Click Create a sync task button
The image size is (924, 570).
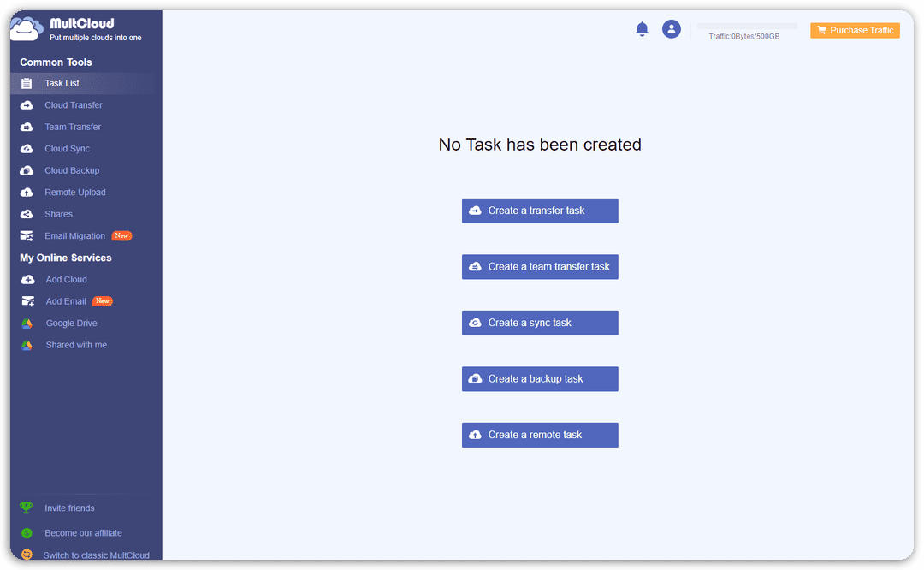click(x=540, y=323)
